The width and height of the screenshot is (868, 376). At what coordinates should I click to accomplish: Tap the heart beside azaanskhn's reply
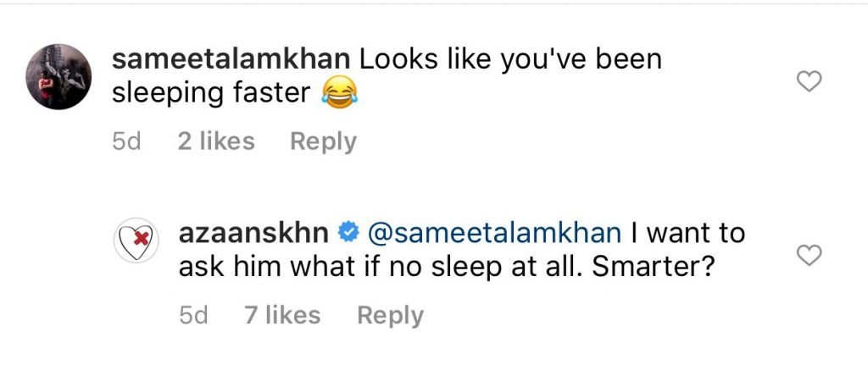click(x=811, y=255)
